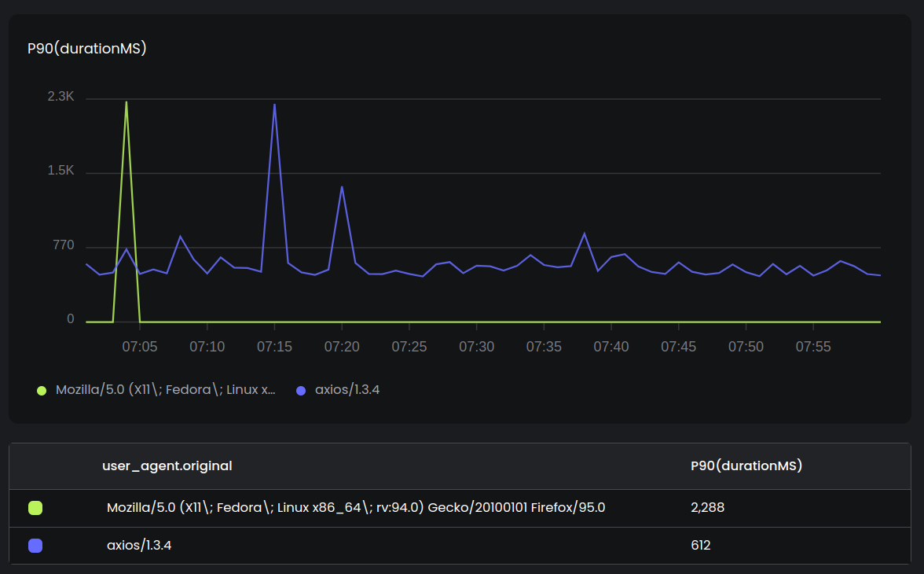Image resolution: width=924 pixels, height=574 pixels.
Task: Click the 2,288 value in the table
Action: (x=707, y=508)
